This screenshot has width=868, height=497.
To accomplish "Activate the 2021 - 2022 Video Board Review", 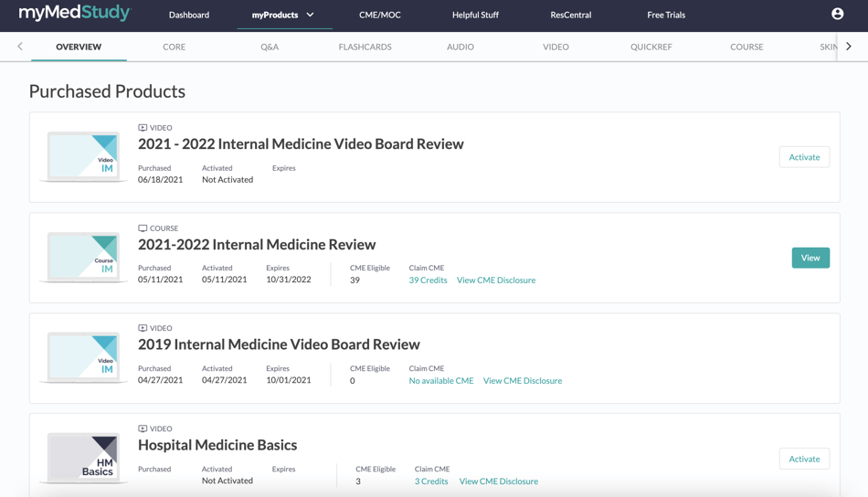I will (x=804, y=157).
